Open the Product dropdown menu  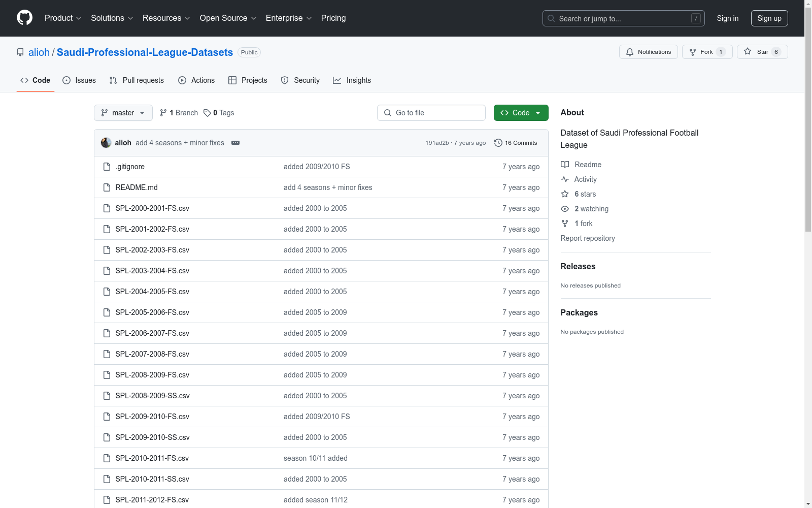click(63, 18)
